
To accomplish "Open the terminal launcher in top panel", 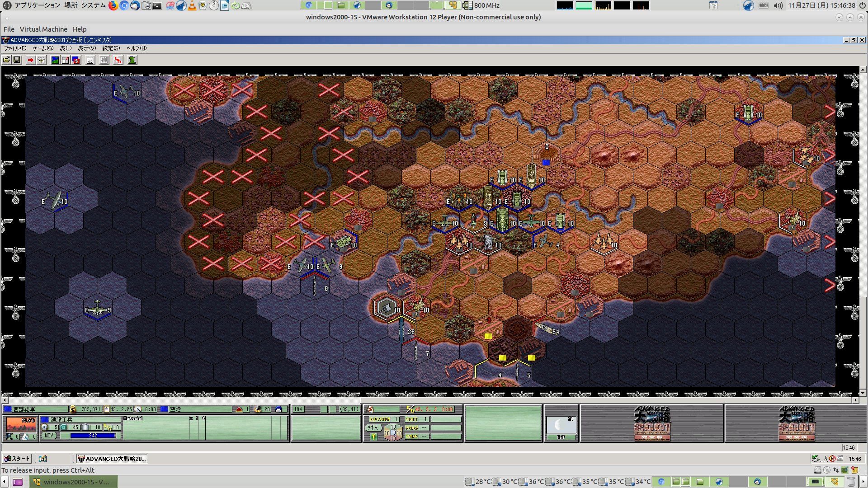I will pos(157,5).
